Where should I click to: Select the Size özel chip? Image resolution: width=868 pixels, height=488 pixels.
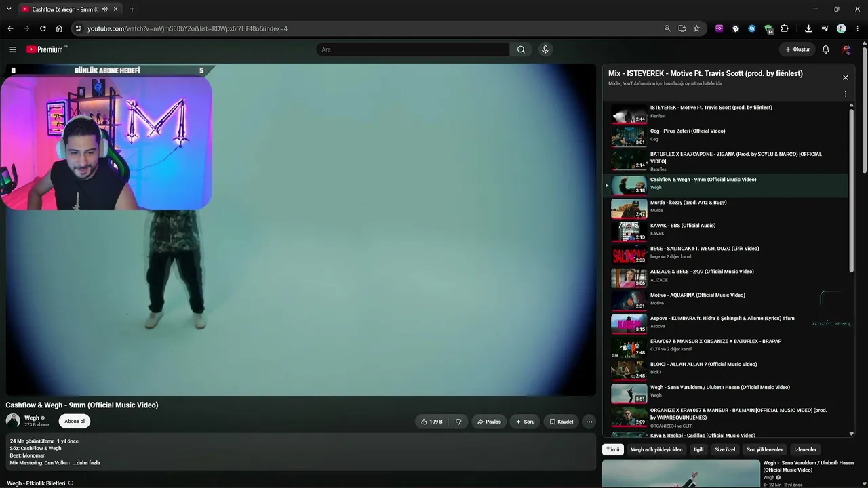click(725, 449)
